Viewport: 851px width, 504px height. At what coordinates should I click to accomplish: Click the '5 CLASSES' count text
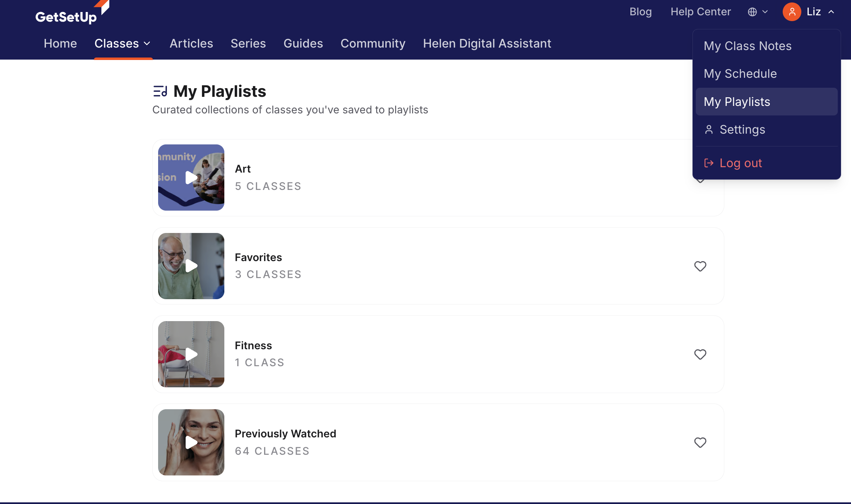(268, 186)
